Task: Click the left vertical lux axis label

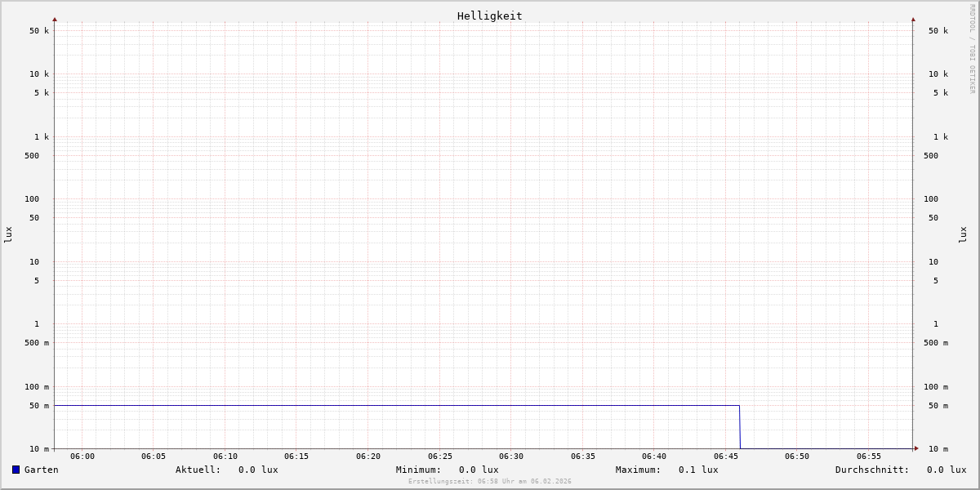Action: point(8,234)
